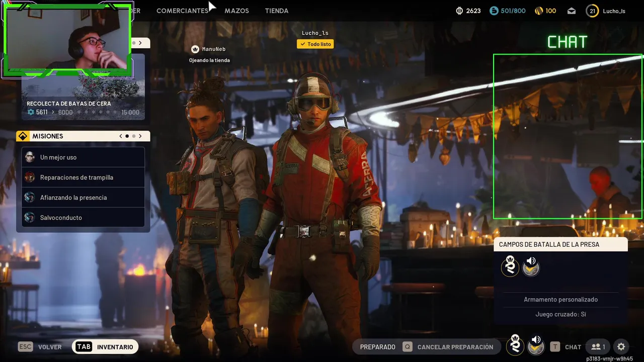Open the Reparaciones de trampilla mission
This screenshot has width=644, height=362.
(x=83, y=177)
